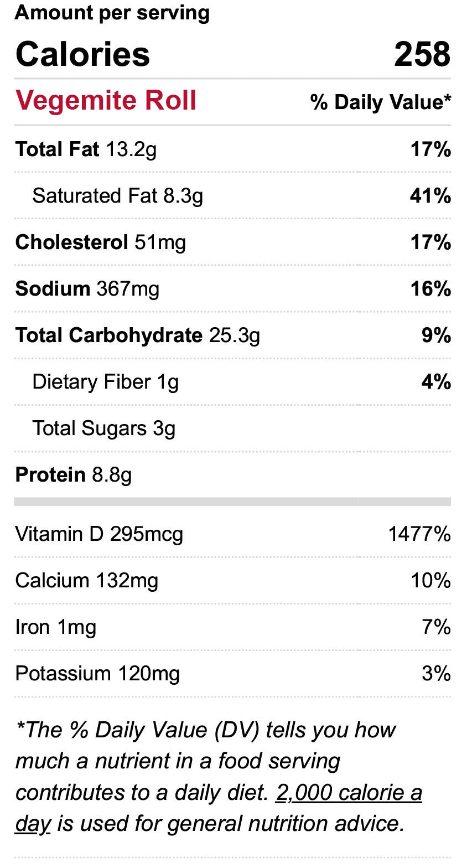Click the Total Carbohydrate 25.3g row
467x868 pixels.
coord(137,335)
